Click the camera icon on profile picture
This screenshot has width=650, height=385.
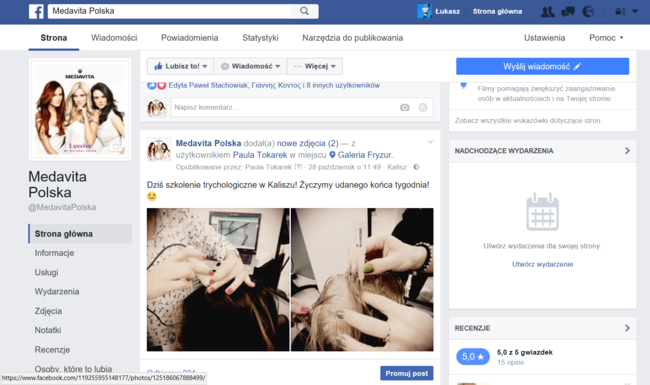point(116,147)
